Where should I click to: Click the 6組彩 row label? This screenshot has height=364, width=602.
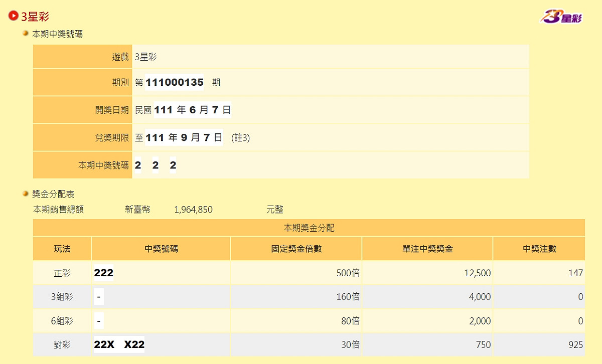(62, 321)
